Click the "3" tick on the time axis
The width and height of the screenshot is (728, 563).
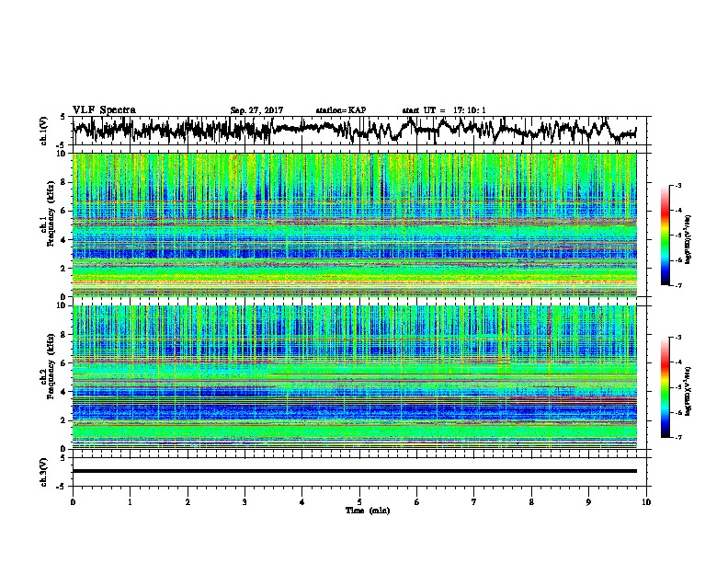point(245,502)
